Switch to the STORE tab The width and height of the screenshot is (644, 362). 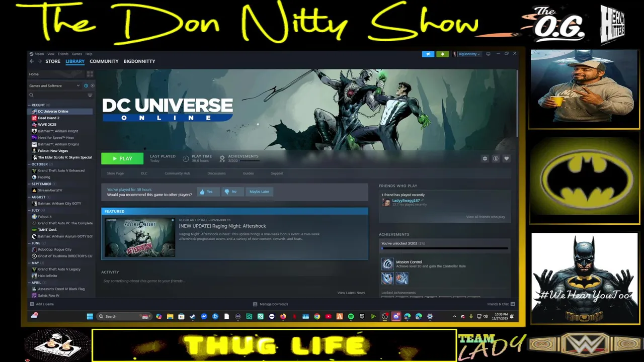53,61
